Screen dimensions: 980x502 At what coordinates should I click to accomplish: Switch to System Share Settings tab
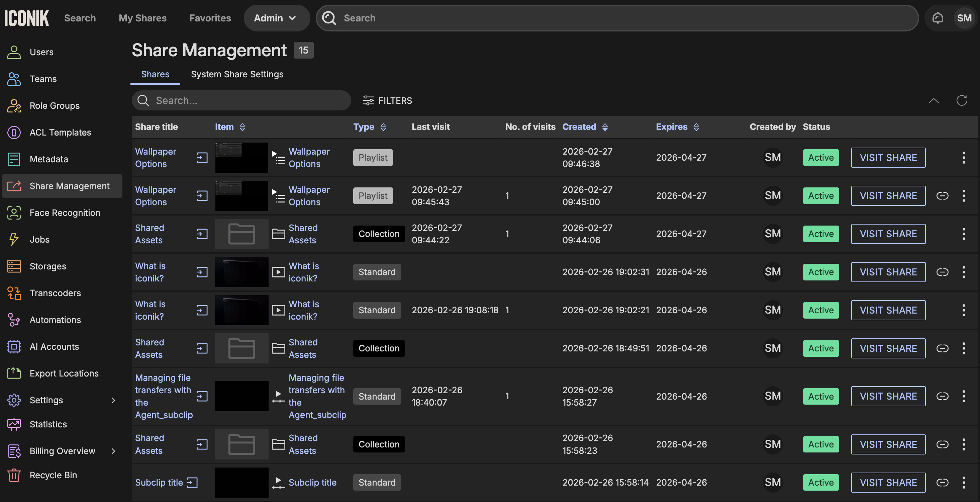click(236, 74)
